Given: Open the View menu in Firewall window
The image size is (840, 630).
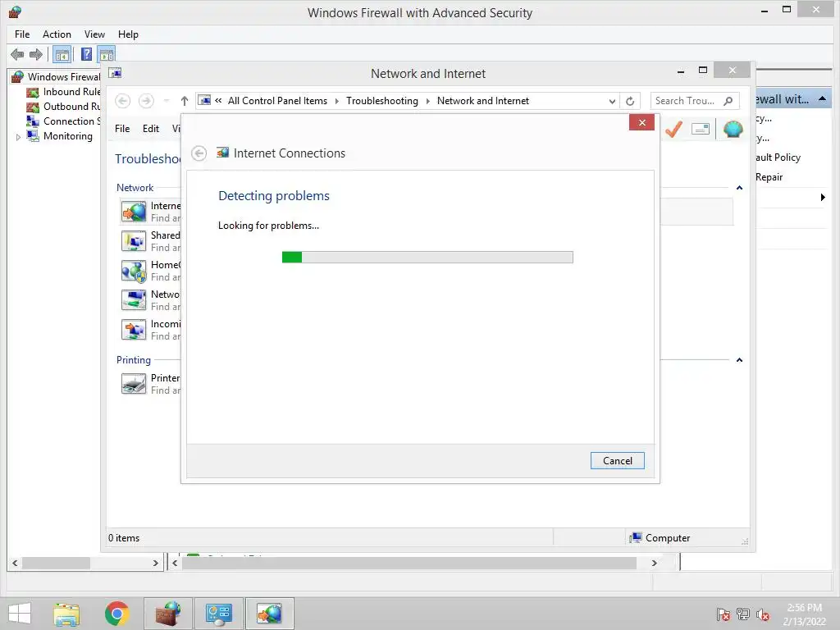Looking at the screenshot, I should [94, 34].
